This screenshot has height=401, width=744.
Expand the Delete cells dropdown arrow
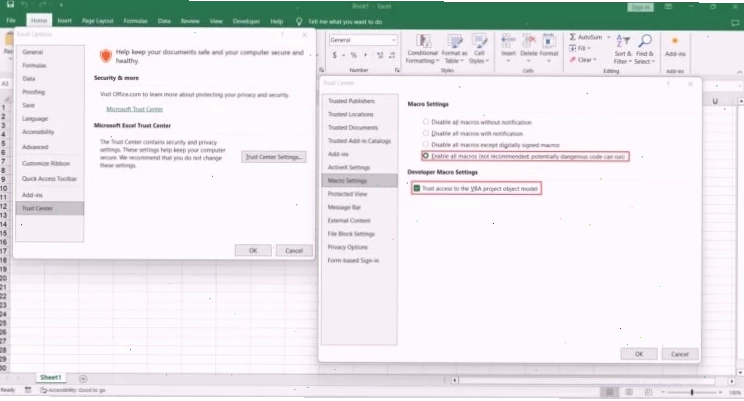[x=529, y=61]
